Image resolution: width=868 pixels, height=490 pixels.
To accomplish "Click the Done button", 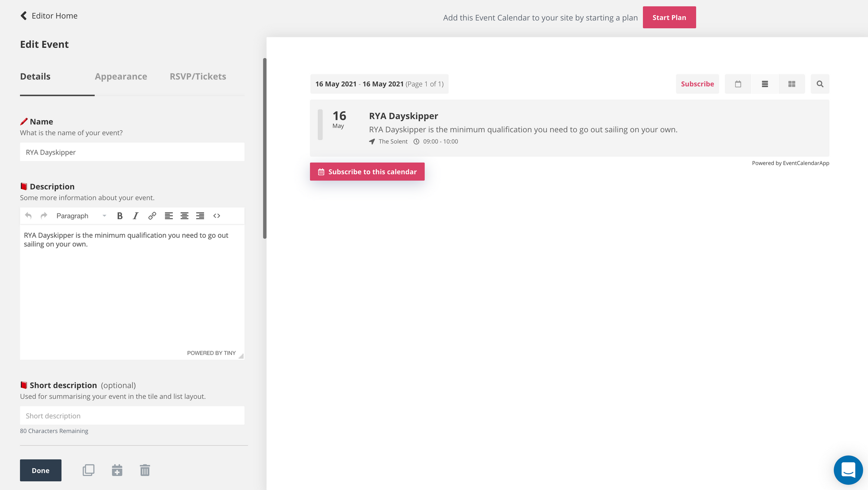I will 40,470.
